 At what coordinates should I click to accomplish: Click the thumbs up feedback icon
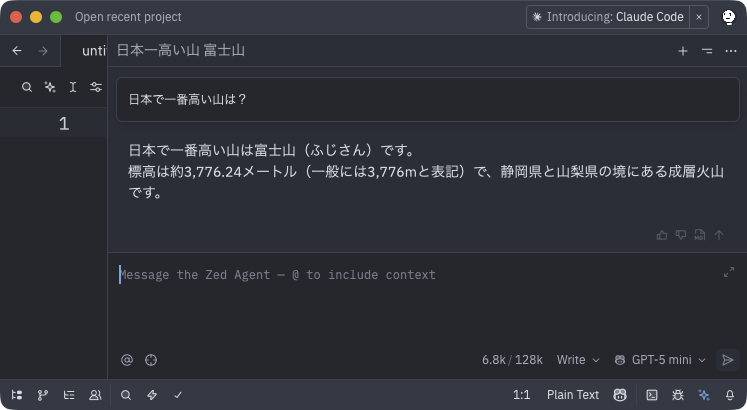coord(661,235)
